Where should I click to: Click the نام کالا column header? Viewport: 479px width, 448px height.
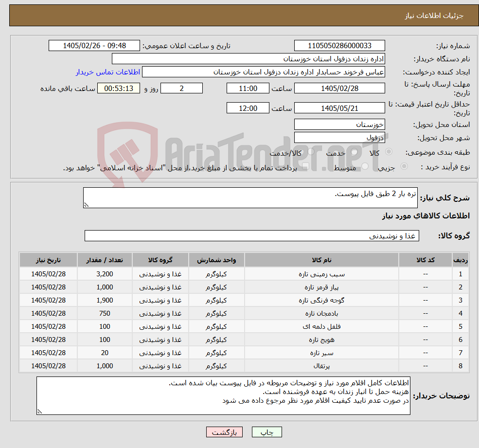[321, 260]
